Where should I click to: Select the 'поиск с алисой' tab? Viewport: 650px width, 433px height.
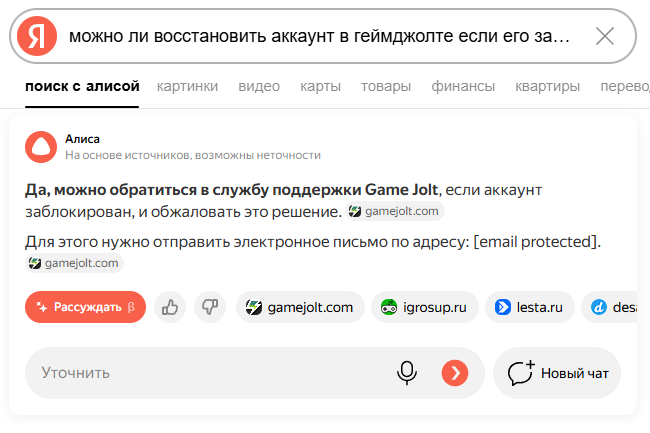click(82, 86)
